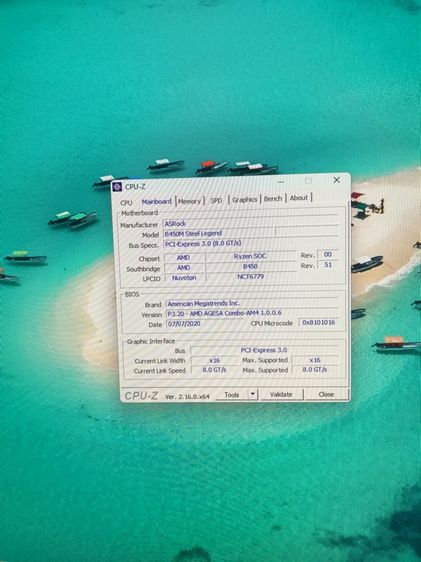Screen dimensions: 421x562
Task: Select the BIOS version field
Action: [252, 313]
